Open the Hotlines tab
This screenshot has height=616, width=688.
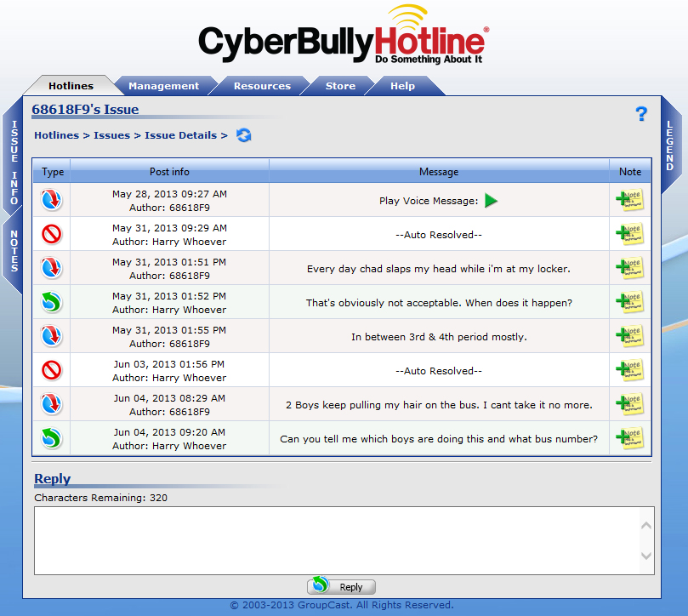click(x=71, y=86)
